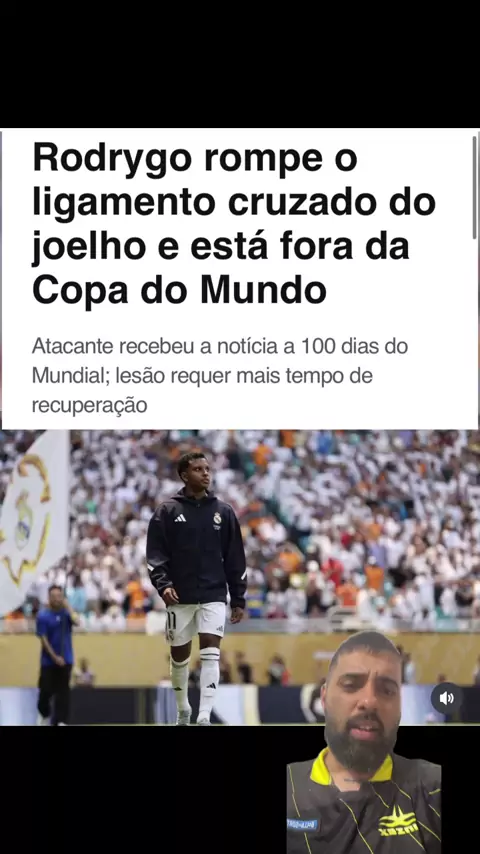
Task: Tap the black area below the photo at left
Action: [x=142, y=790]
